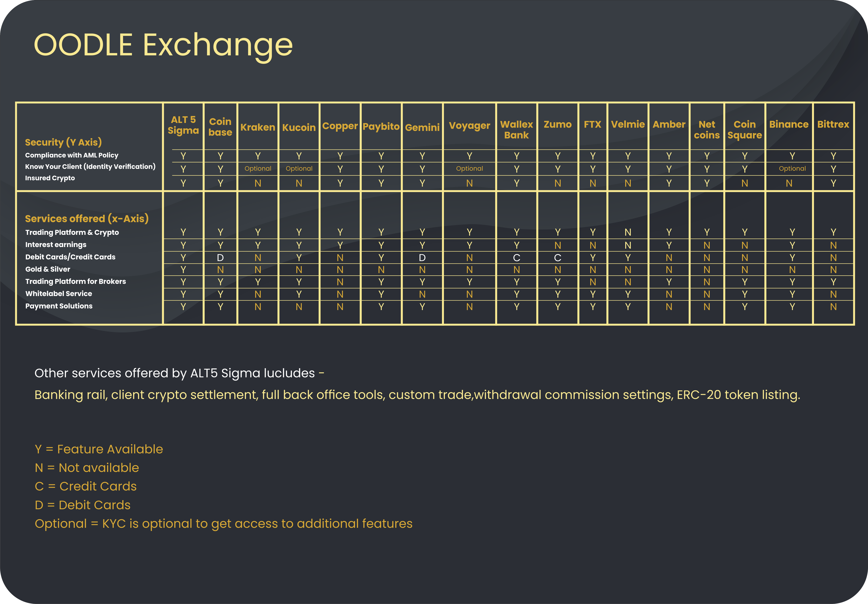Click Copper's N Payment Solutions cell
The image size is (868, 604).
tap(340, 307)
